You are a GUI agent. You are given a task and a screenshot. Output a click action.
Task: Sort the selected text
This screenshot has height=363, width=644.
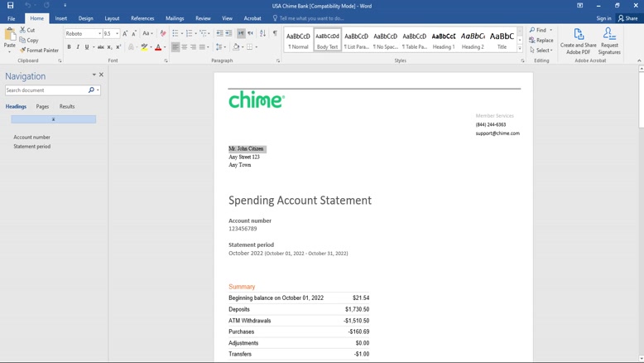tap(263, 34)
